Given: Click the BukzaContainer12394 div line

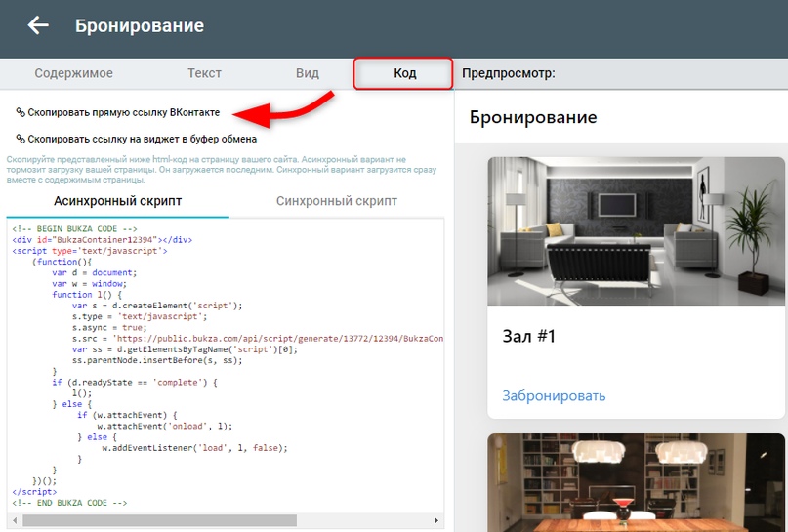Looking at the screenshot, I should pos(102,239).
